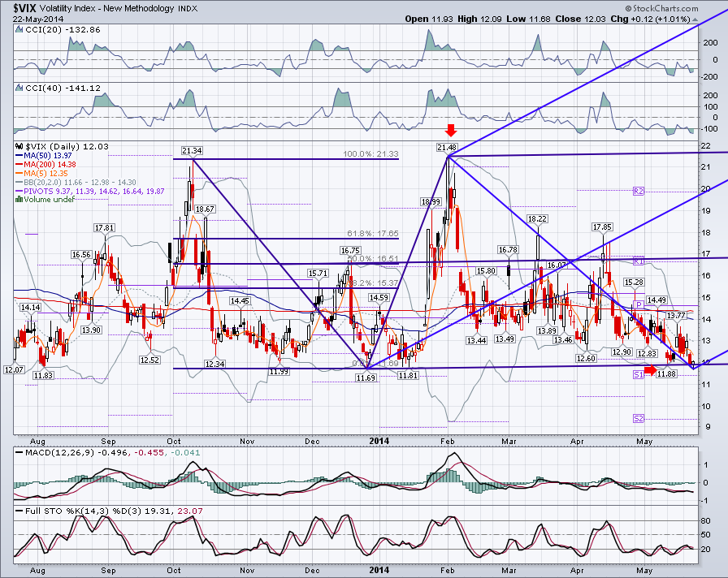Click the 17.81 late-August high label
The image size is (728, 578).
click(x=104, y=228)
